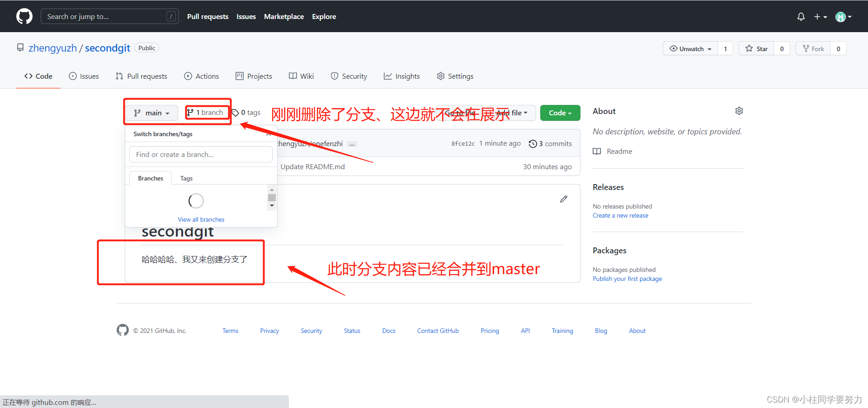The image size is (868, 408).
Task: Switch to the Actions tab
Action: tap(202, 76)
